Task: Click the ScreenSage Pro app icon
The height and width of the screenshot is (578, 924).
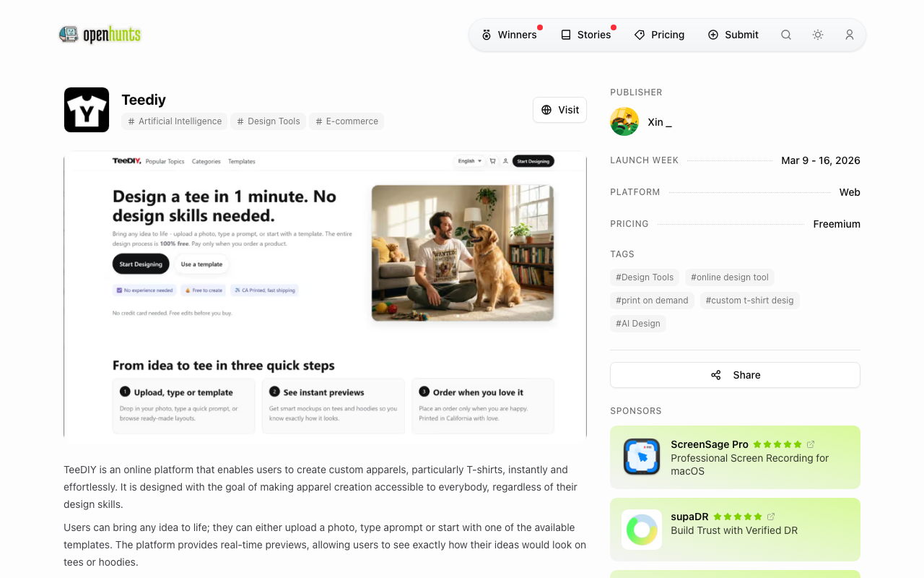Action: click(642, 457)
